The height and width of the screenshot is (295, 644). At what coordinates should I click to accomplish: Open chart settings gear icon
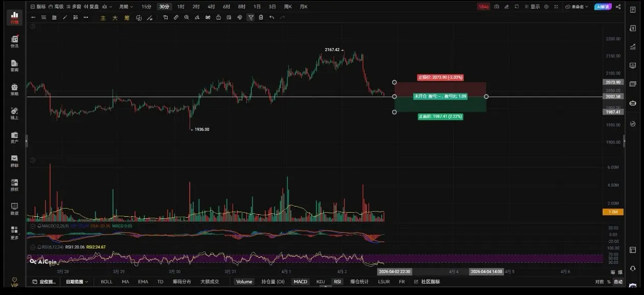547,7
